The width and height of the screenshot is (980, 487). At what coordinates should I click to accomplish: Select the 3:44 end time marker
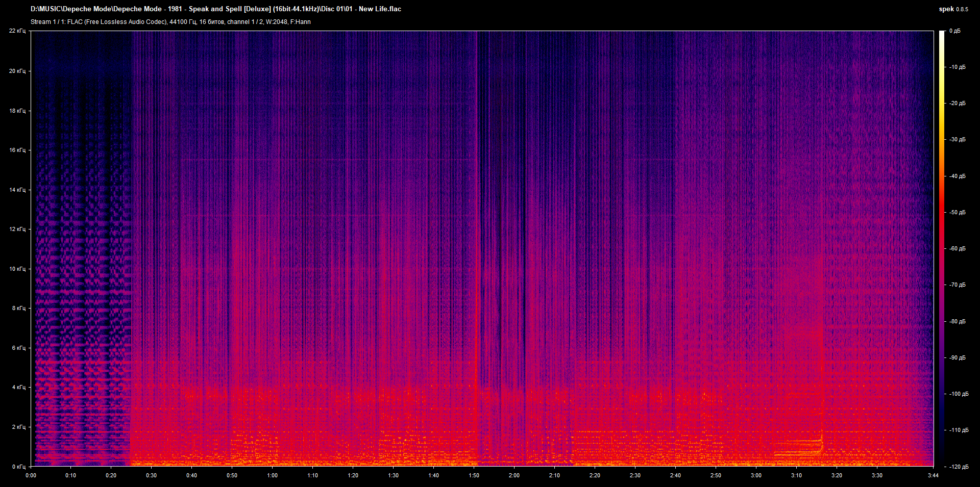tap(933, 475)
